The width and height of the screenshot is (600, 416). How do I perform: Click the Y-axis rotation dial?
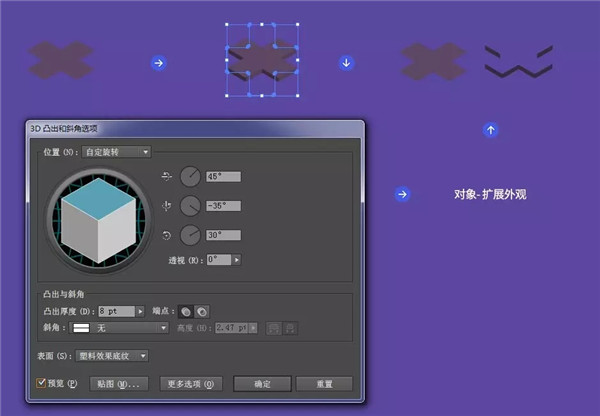190,206
